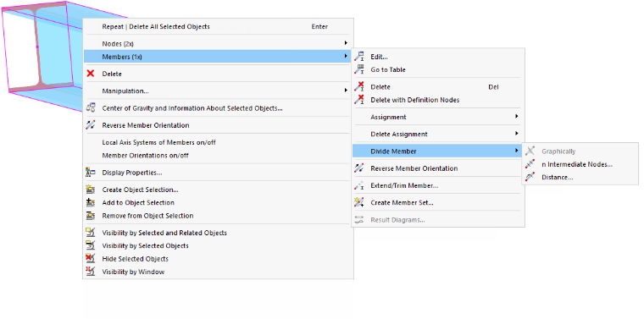Open the Manipulation... menu entry
Screen dimensions: 644x319
pos(218,91)
